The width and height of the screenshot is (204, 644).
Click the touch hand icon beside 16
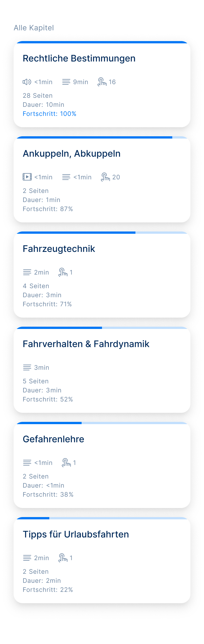pyautogui.click(x=102, y=82)
